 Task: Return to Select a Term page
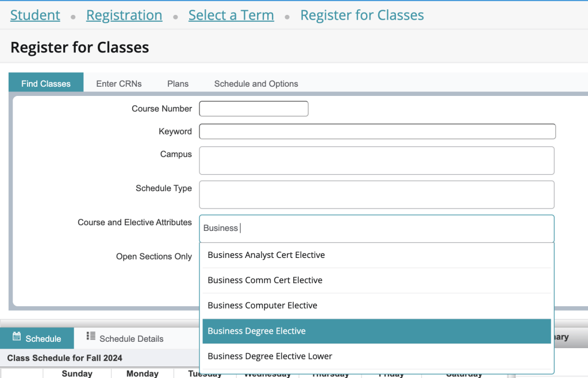click(231, 15)
